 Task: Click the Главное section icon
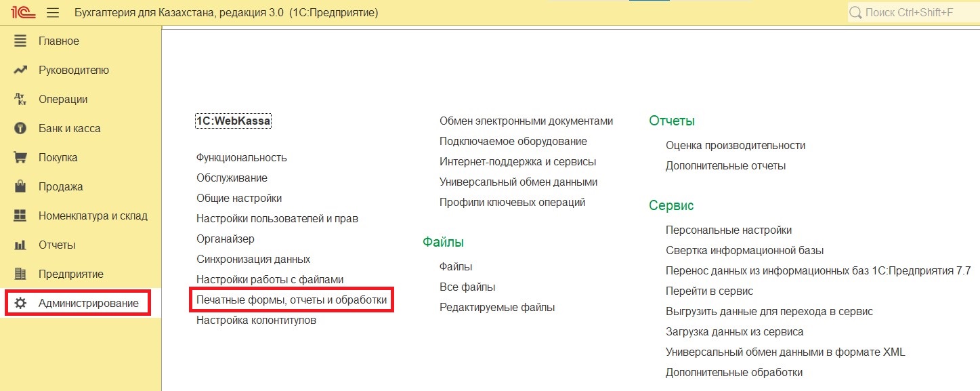[20, 41]
